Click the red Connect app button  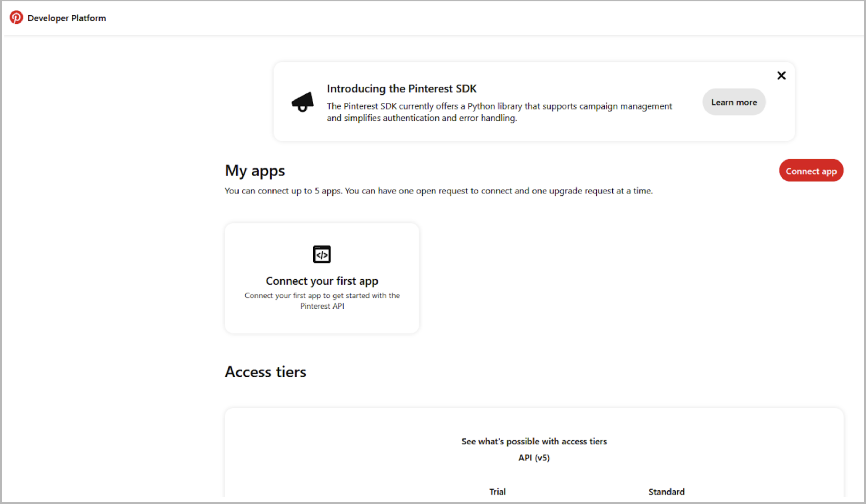[811, 171]
